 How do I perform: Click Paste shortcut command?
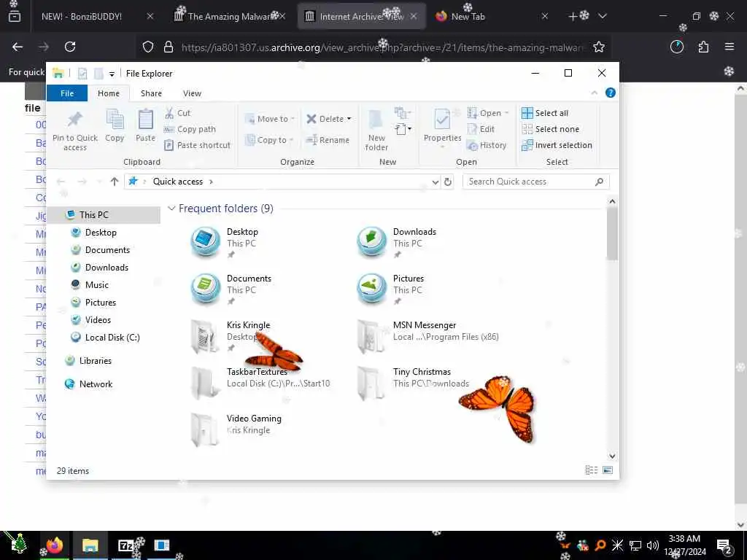point(197,145)
